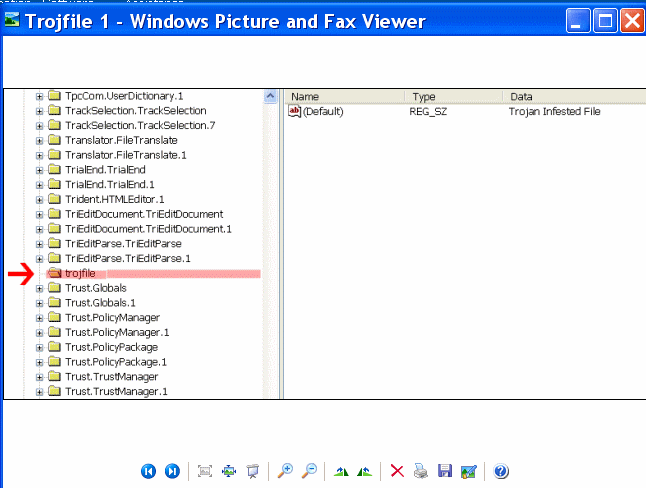Go to the previous image

[148, 471]
